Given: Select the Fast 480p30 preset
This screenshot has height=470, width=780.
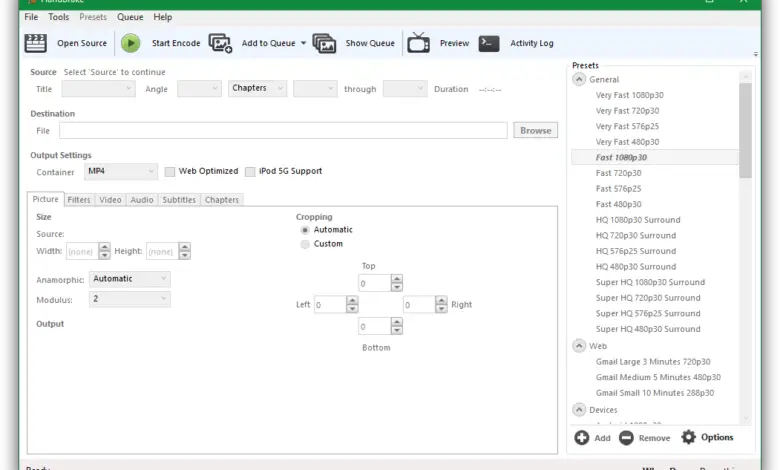Looking at the screenshot, I should 618,204.
